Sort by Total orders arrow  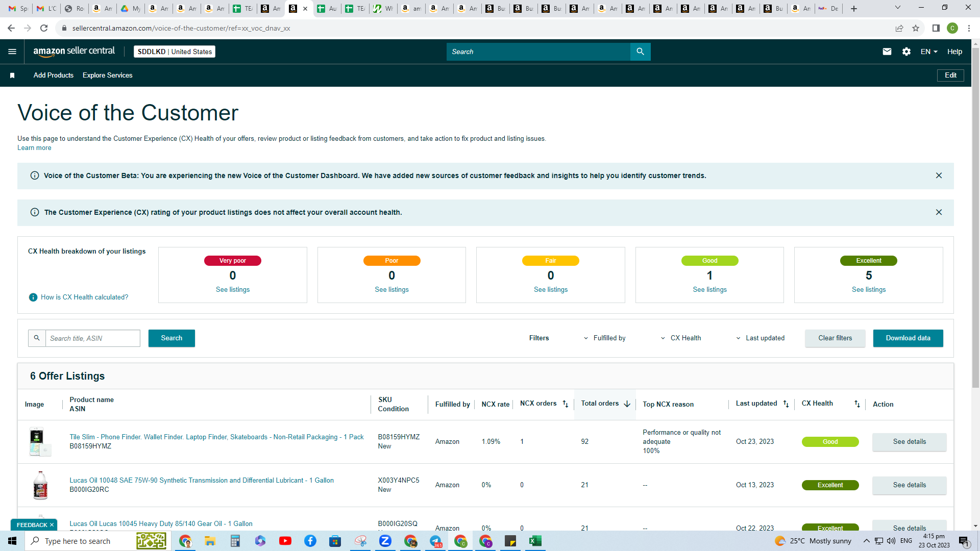click(627, 404)
